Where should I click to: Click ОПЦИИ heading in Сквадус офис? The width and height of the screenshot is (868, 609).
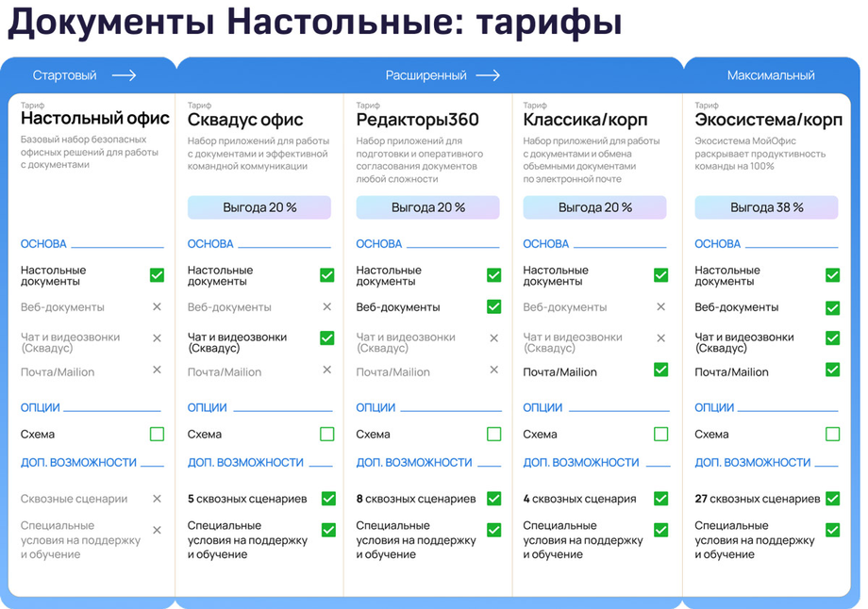tap(207, 407)
